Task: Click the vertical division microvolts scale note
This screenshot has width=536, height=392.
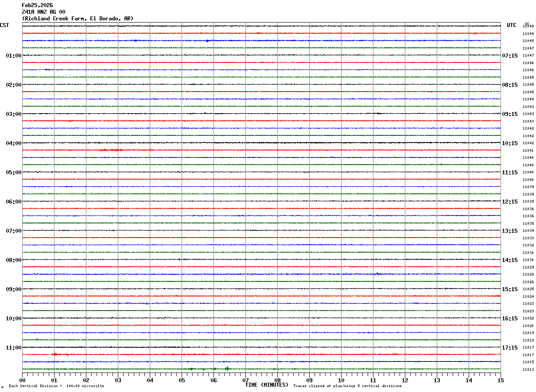Action: point(56,386)
